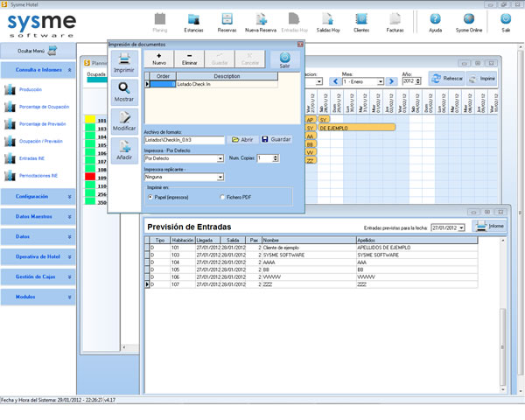525x420 pixels.
Task: Click DE EJEMPLO reservation bar
Action: [357, 128]
